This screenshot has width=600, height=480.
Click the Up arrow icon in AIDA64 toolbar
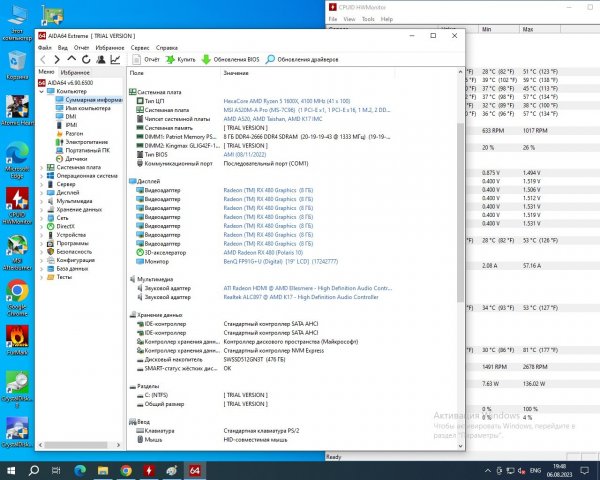click(x=71, y=60)
